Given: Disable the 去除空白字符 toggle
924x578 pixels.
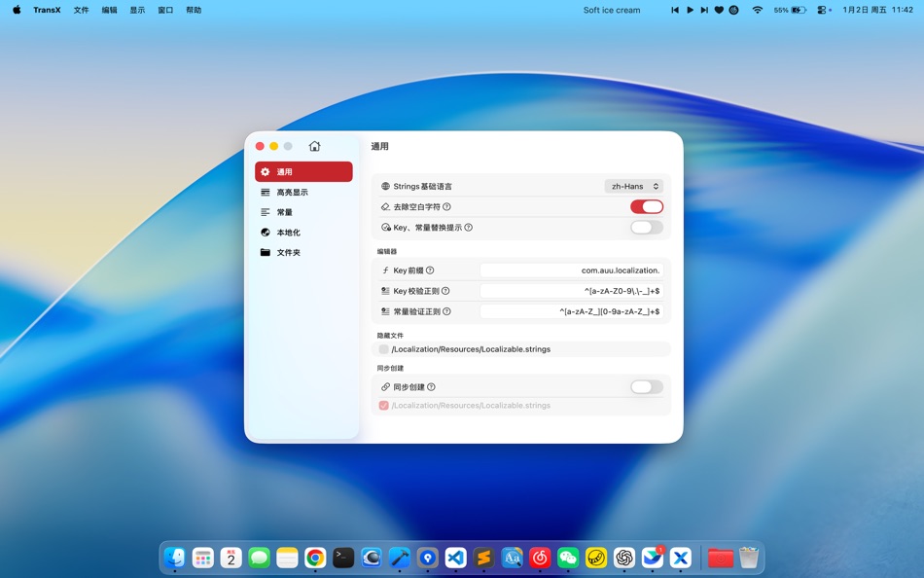Looking at the screenshot, I should point(646,206).
